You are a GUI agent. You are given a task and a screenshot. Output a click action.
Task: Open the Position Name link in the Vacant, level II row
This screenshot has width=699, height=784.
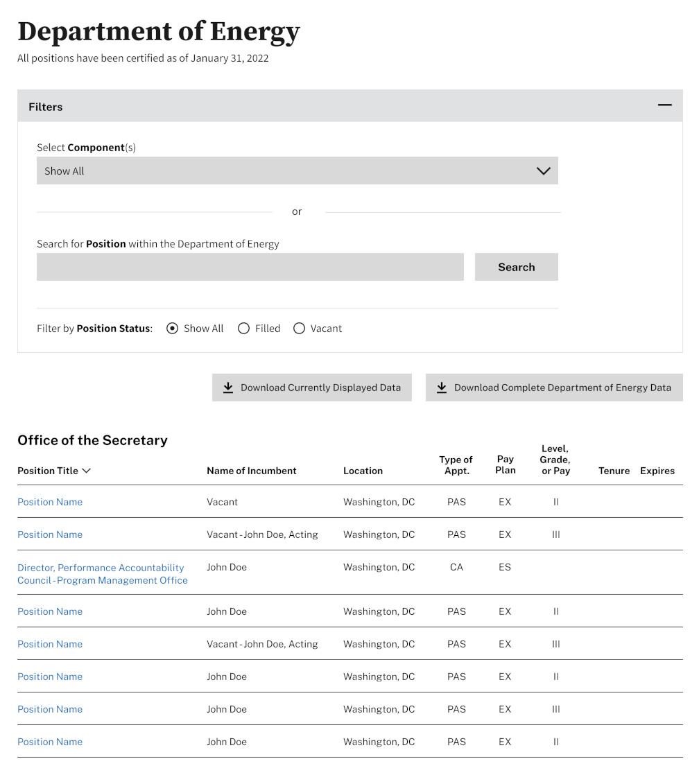click(50, 502)
